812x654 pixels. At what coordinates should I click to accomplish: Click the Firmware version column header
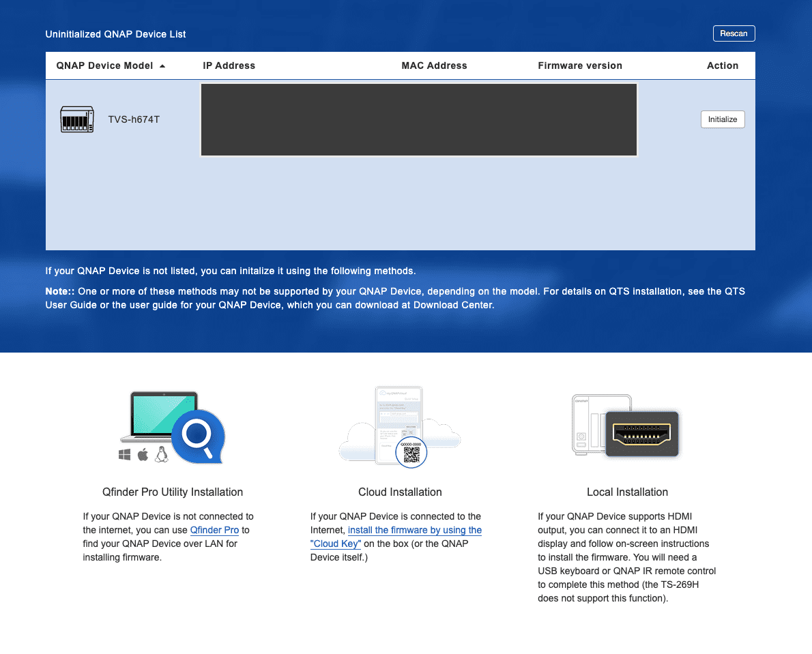pyautogui.click(x=579, y=66)
